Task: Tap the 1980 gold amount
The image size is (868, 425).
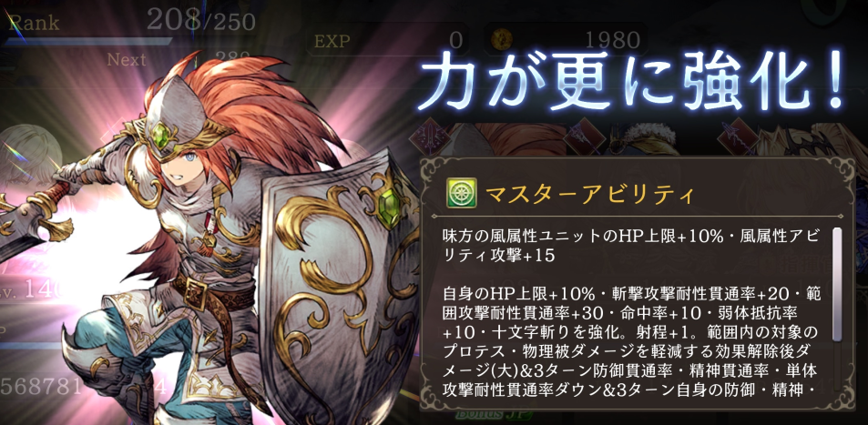Action: (x=612, y=40)
